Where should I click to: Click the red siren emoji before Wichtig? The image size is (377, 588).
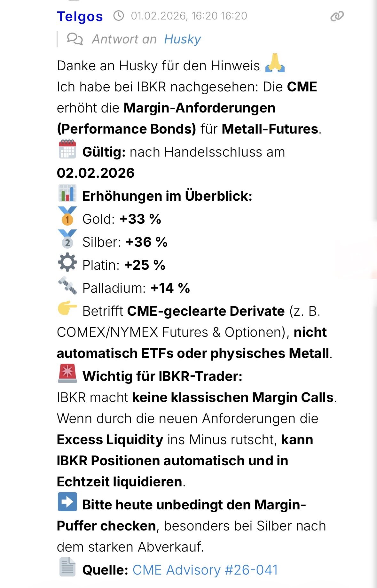(x=67, y=374)
